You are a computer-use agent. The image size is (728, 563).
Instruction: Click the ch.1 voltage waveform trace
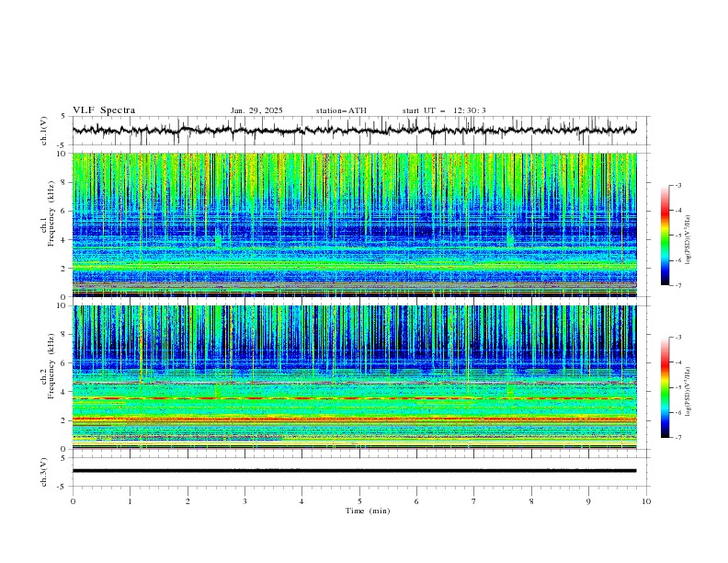click(x=354, y=130)
